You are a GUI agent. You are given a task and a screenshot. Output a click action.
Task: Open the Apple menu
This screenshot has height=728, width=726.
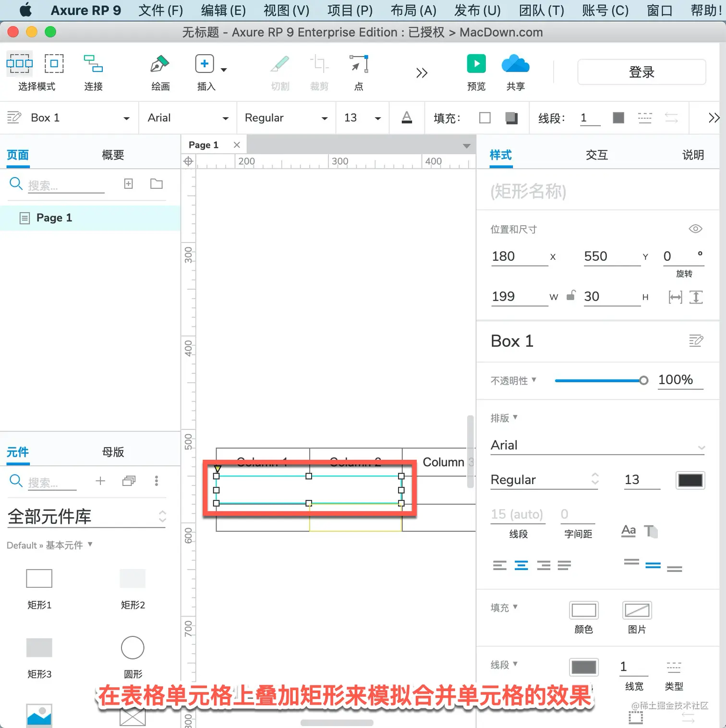pyautogui.click(x=25, y=10)
